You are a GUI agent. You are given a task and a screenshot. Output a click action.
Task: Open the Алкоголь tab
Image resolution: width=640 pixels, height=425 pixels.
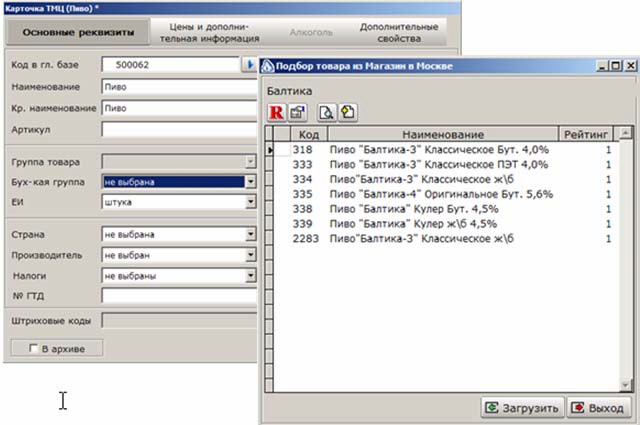pos(311,33)
